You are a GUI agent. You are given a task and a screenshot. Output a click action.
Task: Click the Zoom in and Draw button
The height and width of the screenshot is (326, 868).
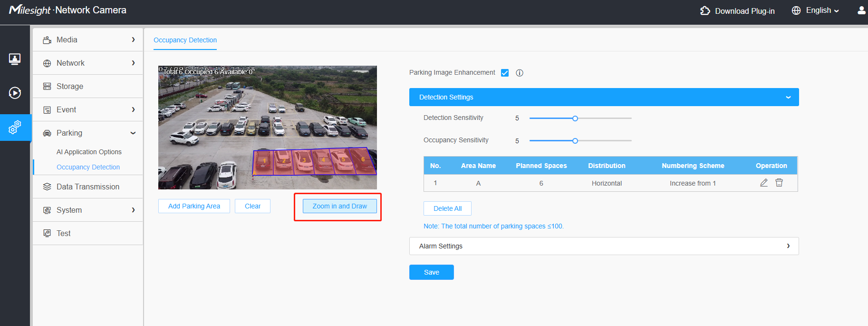pyautogui.click(x=340, y=206)
